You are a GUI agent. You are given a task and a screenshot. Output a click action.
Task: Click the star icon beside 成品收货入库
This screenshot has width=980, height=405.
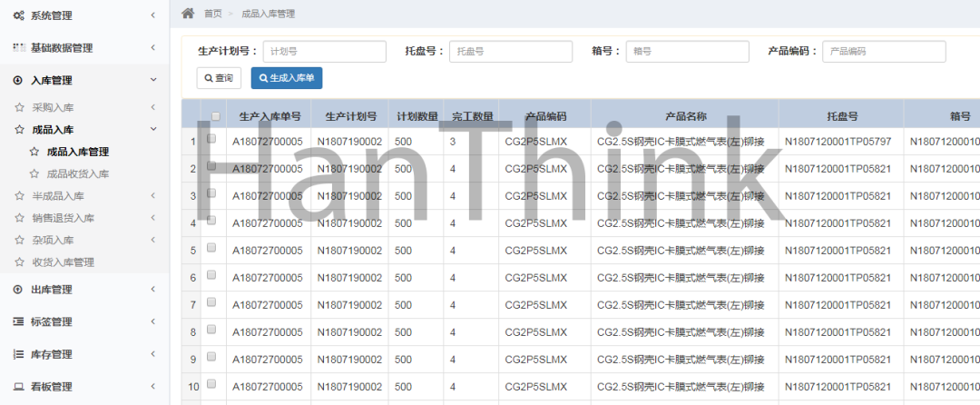[34, 173]
